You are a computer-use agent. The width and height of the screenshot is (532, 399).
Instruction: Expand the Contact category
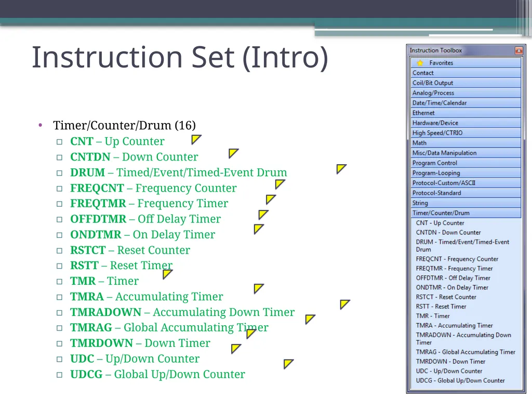click(x=466, y=73)
